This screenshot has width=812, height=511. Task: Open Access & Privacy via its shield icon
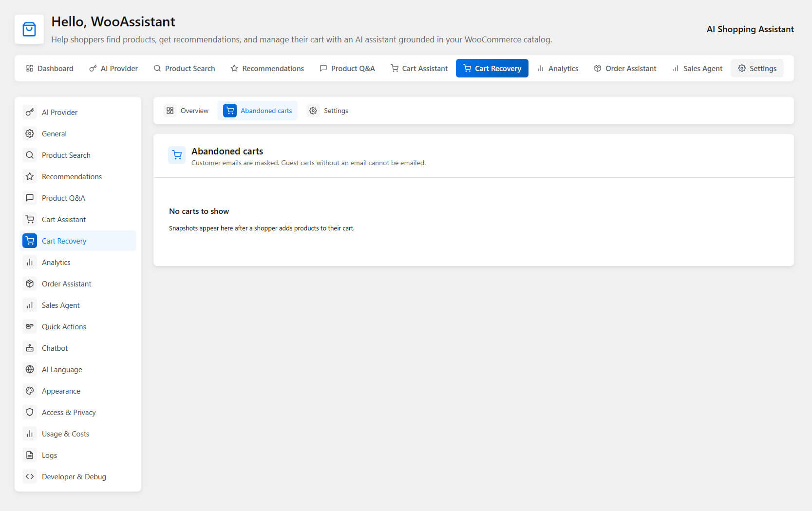(x=30, y=412)
